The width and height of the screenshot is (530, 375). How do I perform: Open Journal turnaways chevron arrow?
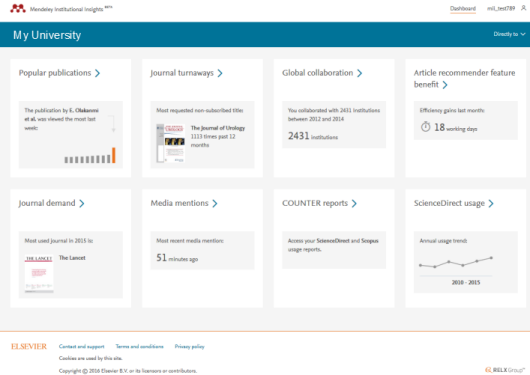point(220,73)
